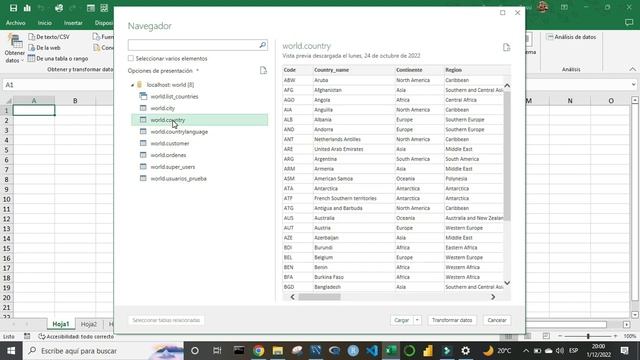
Task: Select the world.super_users table
Action: click(x=173, y=167)
